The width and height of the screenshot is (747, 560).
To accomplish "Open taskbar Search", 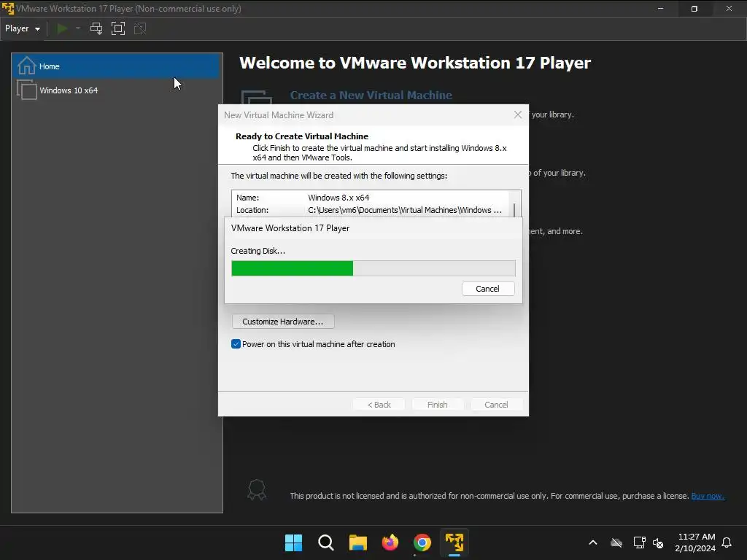I will pos(326,542).
